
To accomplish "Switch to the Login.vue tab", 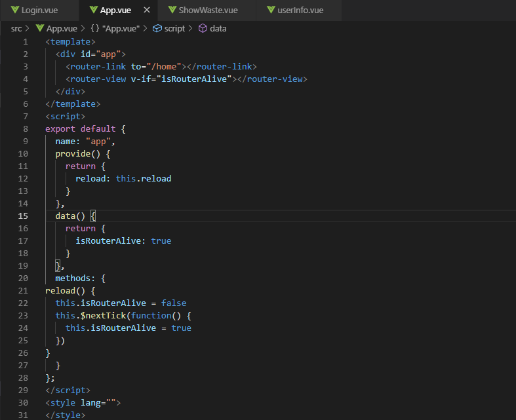I will pos(40,10).
